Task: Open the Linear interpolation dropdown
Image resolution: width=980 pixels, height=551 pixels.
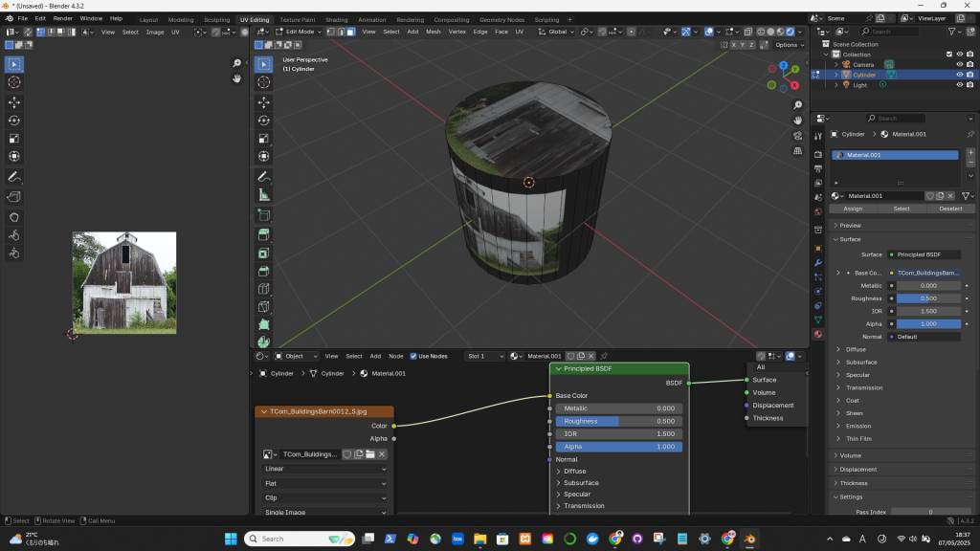Action: (325, 469)
